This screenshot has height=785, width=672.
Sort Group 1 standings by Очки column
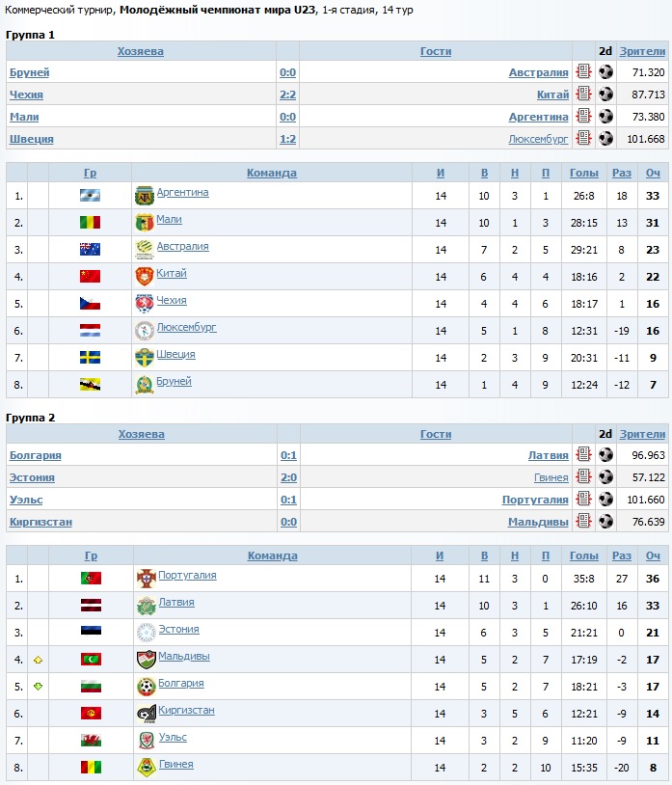pos(653,174)
